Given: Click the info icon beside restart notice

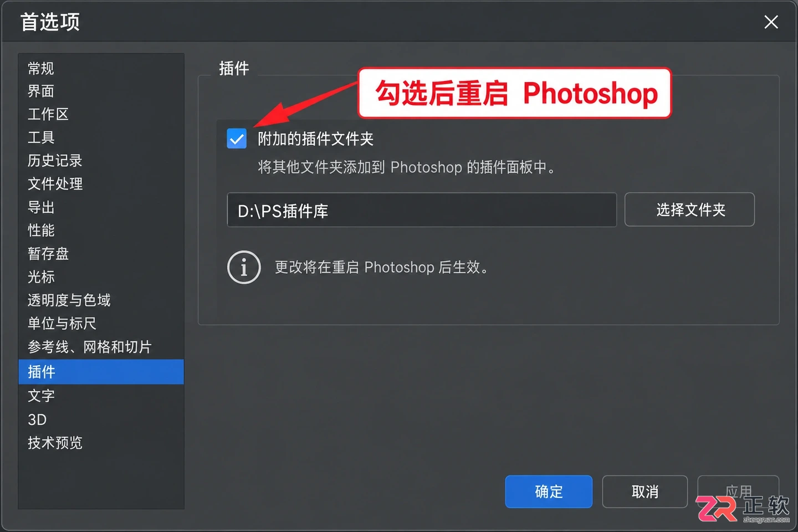Looking at the screenshot, I should click(244, 267).
